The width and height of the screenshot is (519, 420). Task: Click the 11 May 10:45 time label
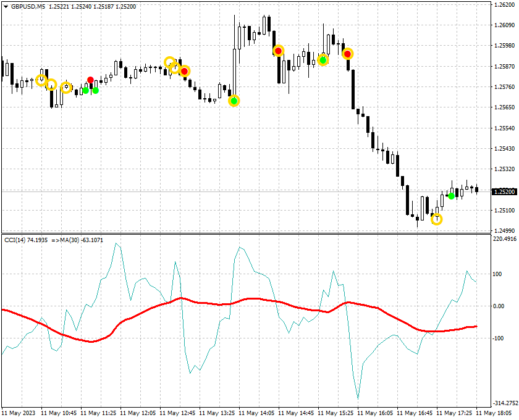point(59,413)
